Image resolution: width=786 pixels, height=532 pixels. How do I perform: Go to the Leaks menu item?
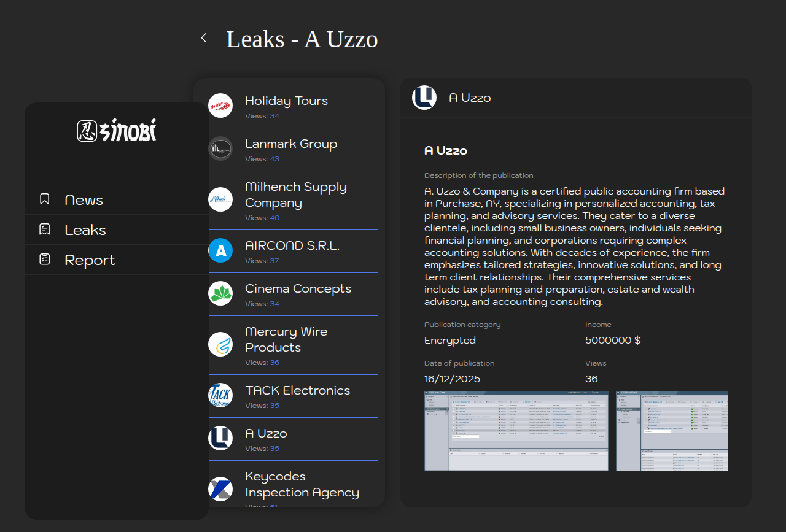click(x=85, y=230)
